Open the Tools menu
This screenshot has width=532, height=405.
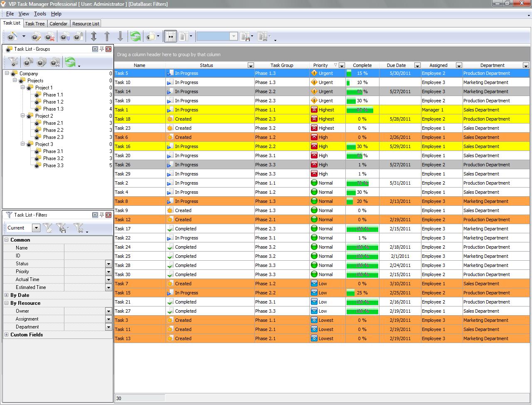point(40,14)
